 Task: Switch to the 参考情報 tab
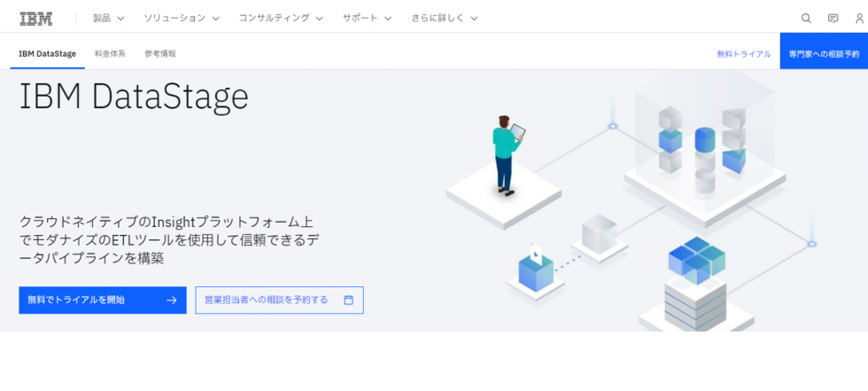point(160,54)
